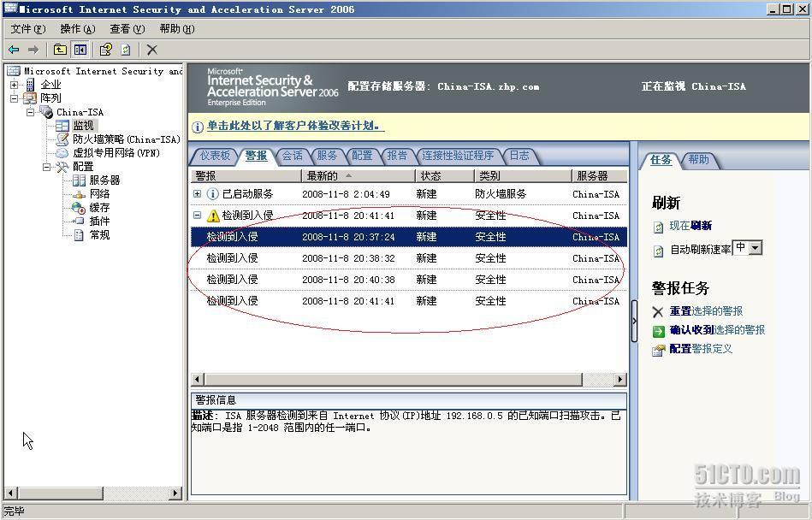The image size is (812, 520).
Task: Click the warning icon beside 检测到入侵 group
Action: click(213, 216)
